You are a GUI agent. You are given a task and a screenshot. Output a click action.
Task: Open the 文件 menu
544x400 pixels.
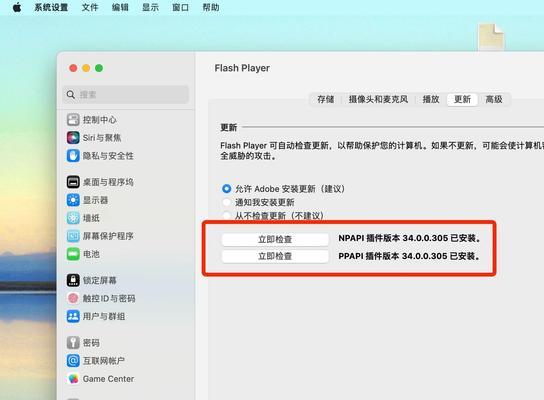90,7
